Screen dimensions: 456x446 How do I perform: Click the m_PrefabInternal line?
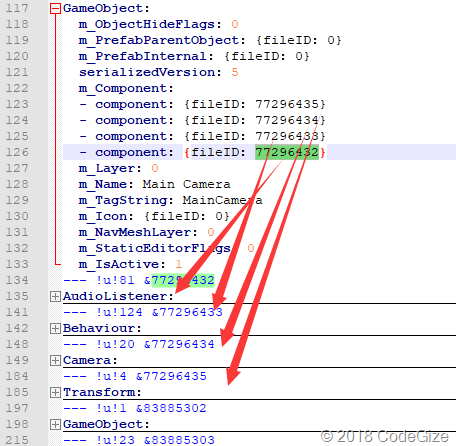[194, 56]
